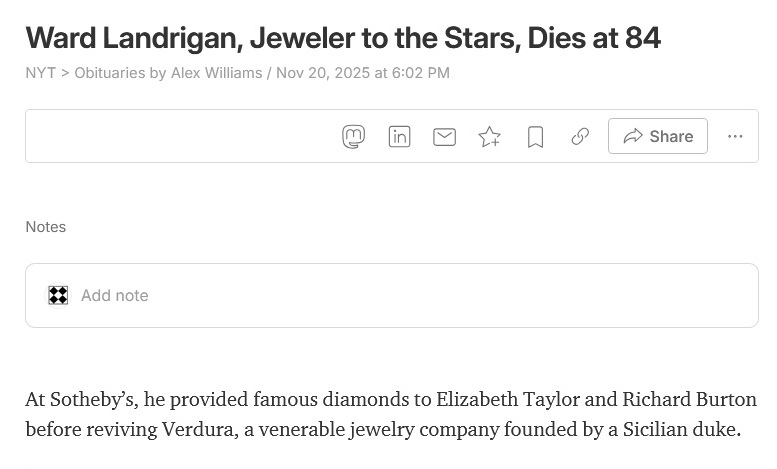Click the Add note text field
The height and width of the screenshot is (469, 777).
coord(400,295)
